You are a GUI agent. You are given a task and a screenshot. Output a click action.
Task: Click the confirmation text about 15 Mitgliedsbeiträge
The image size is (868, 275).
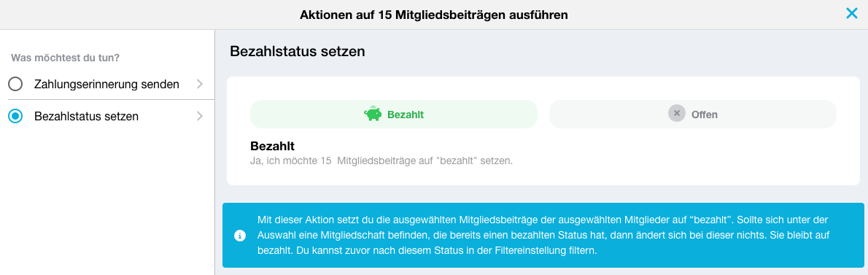(x=381, y=161)
